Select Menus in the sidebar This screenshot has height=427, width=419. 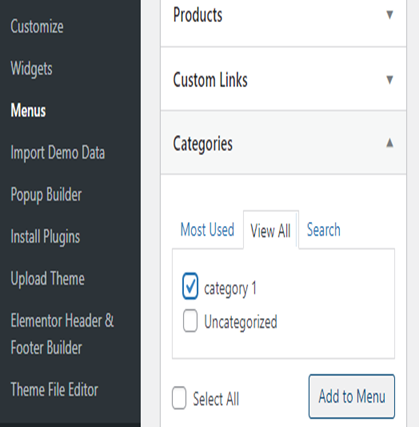tap(28, 111)
